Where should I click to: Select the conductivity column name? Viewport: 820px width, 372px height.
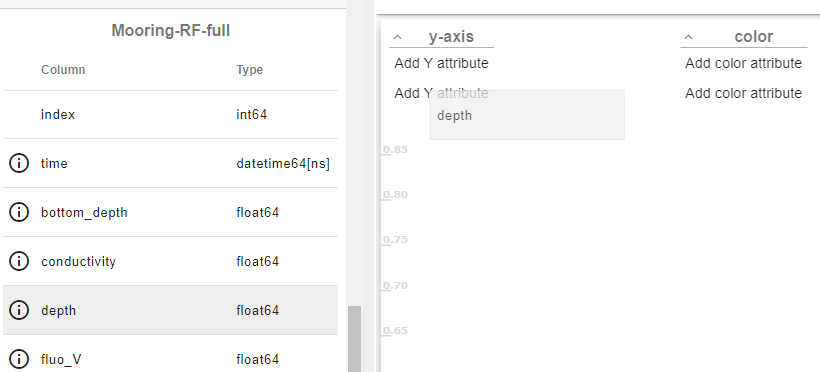coord(78,262)
